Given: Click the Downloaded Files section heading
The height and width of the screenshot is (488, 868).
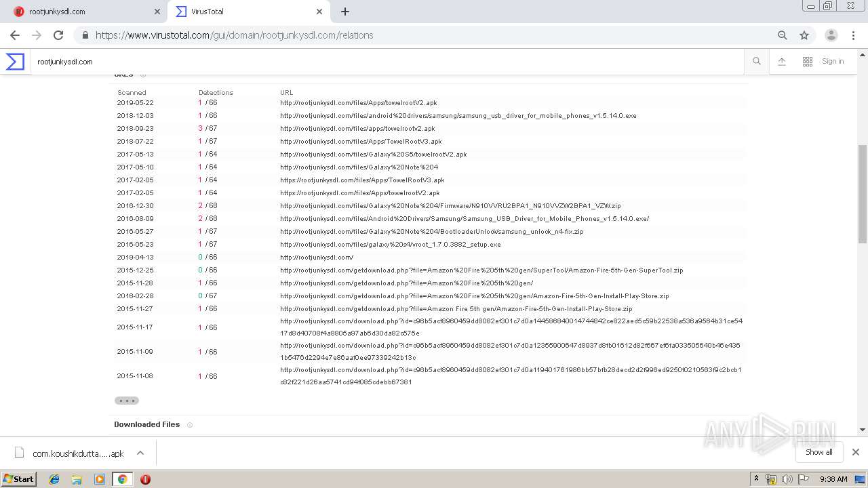Looking at the screenshot, I should pos(147,425).
